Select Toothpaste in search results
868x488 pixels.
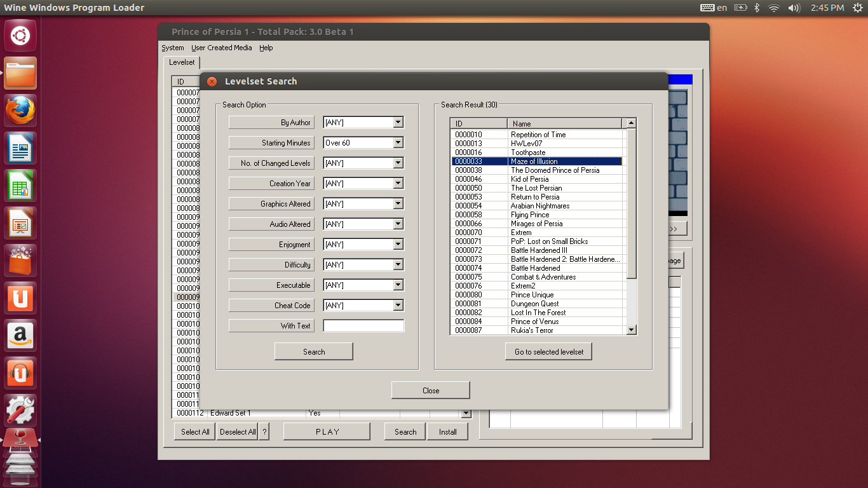538,152
